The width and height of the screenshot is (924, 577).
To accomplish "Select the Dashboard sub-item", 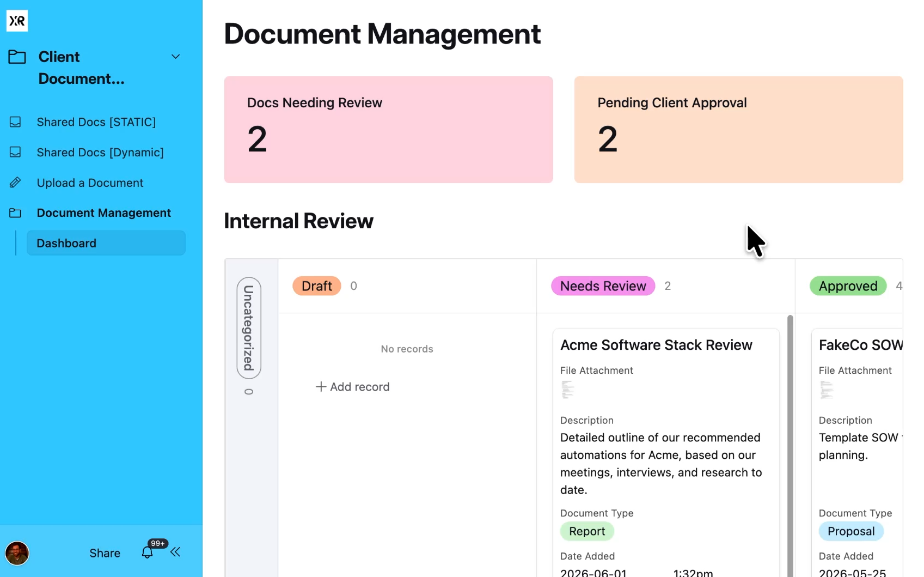I will (106, 243).
